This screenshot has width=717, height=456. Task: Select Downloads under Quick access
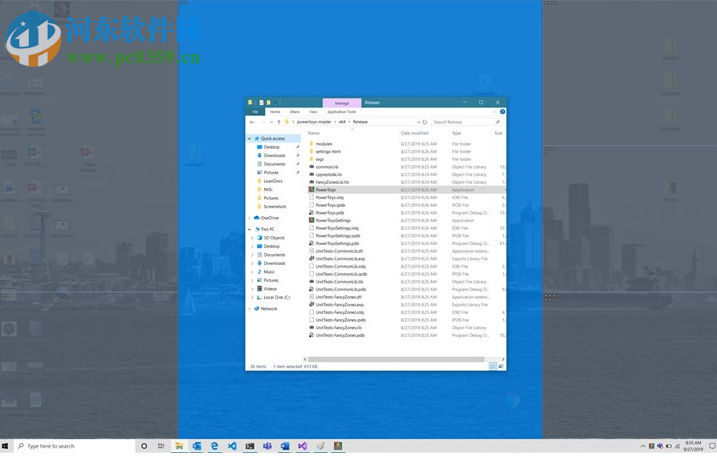click(274, 156)
